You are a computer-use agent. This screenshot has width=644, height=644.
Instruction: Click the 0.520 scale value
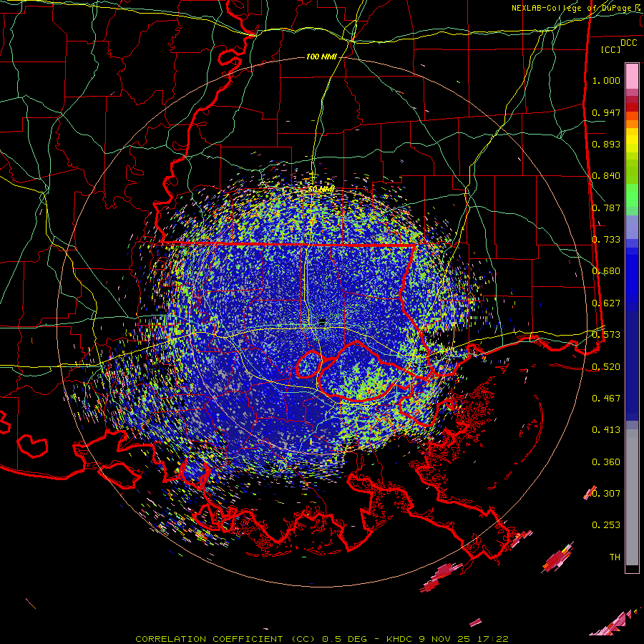click(606, 367)
